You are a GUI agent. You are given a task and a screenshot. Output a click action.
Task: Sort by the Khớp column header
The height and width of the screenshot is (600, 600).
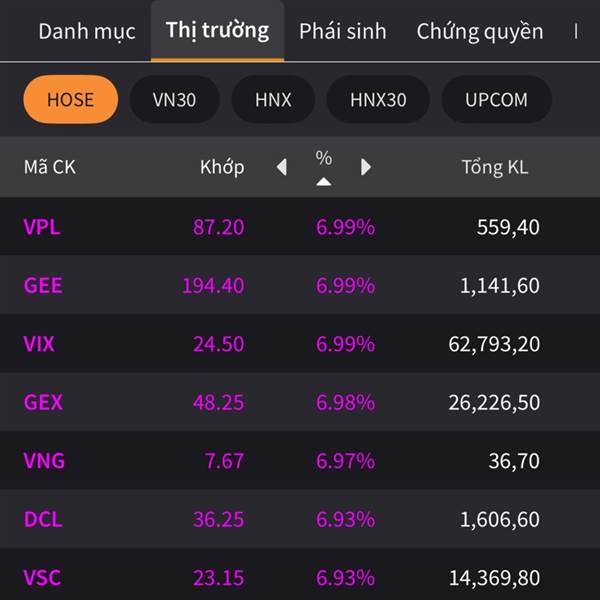click(x=221, y=167)
